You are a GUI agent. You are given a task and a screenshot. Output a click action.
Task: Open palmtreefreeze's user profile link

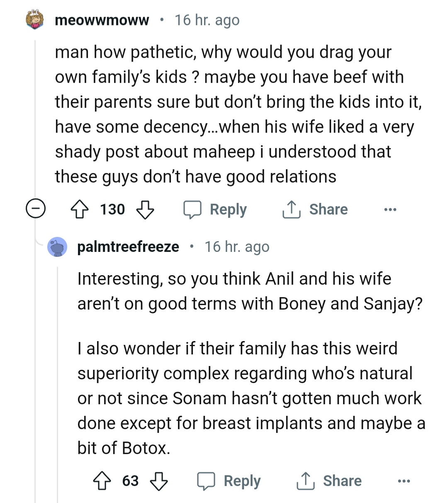(128, 247)
